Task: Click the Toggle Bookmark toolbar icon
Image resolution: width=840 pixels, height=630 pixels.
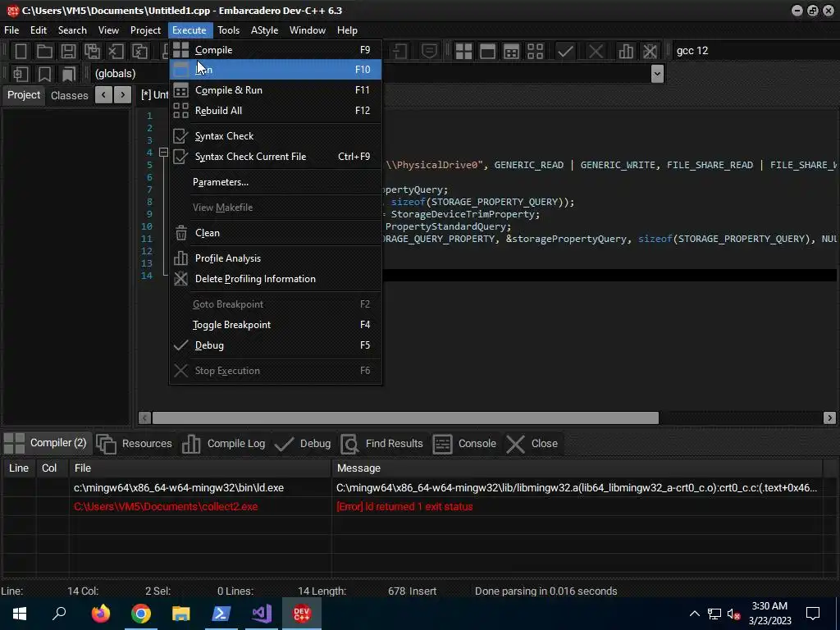Action: click(x=44, y=74)
